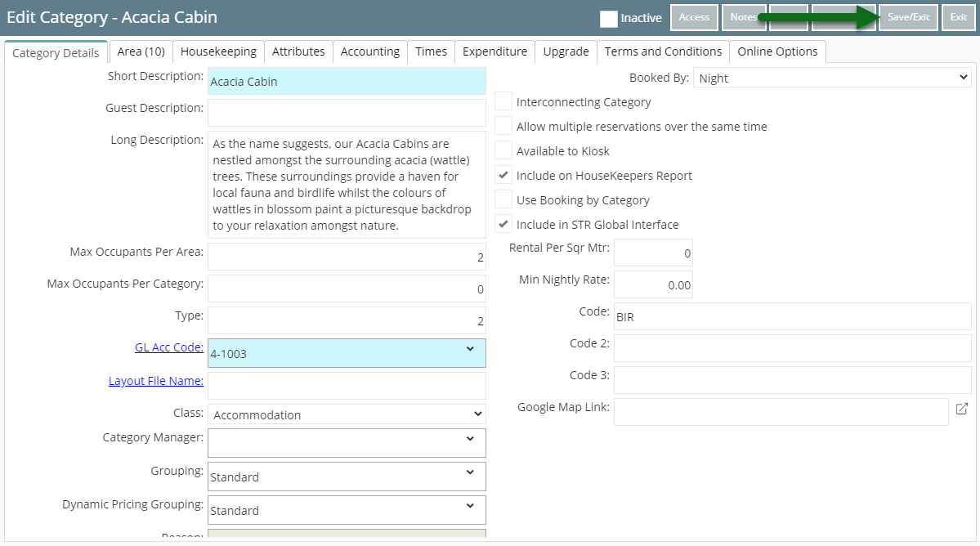980x546 pixels.
Task: Expand the Grouping dropdown
Action: tap(347, 476)
